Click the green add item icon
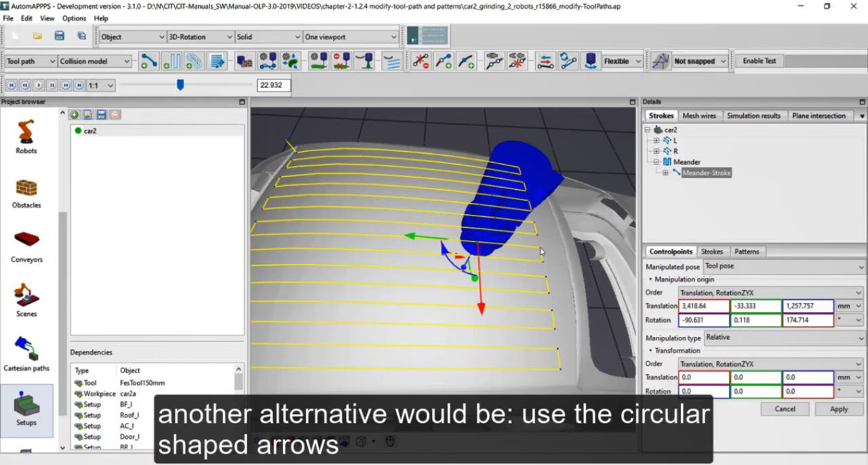 tap(75, 115)
